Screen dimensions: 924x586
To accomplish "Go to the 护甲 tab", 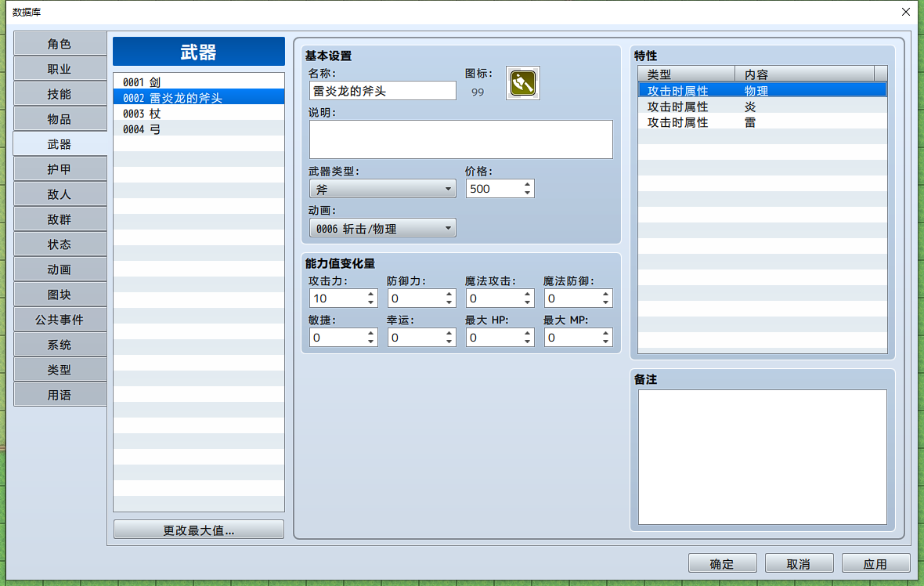I will (x=60, y=169).
